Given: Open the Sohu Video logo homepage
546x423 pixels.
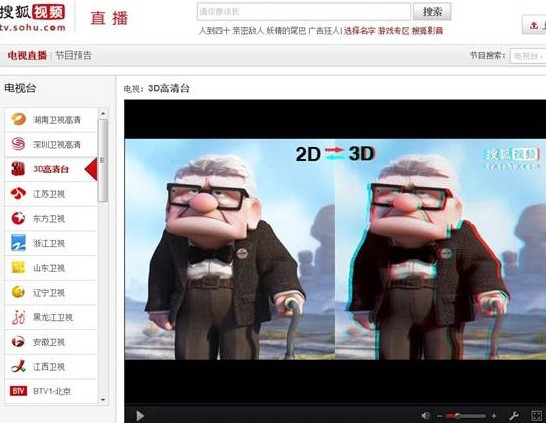Looking at the screenshot, I should tap(33, 17).
